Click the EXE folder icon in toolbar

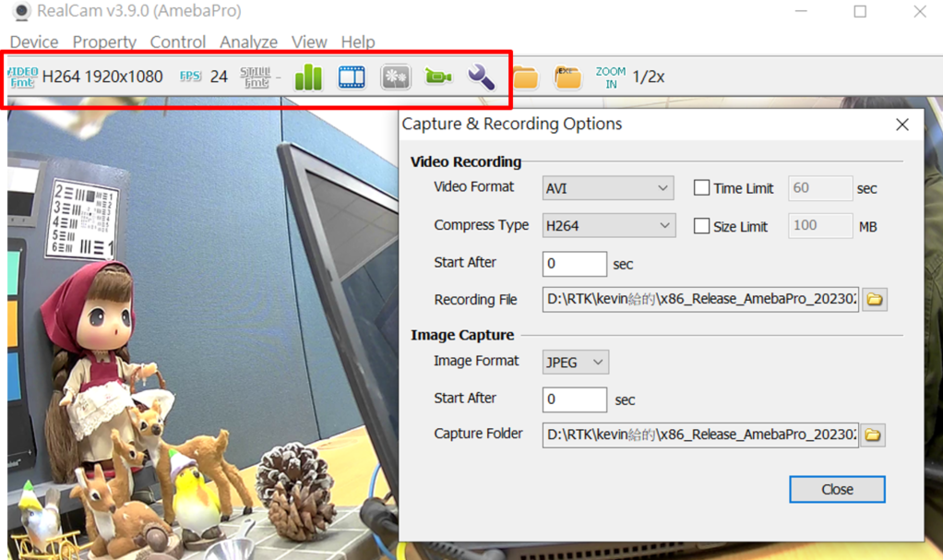click(567, 77)
